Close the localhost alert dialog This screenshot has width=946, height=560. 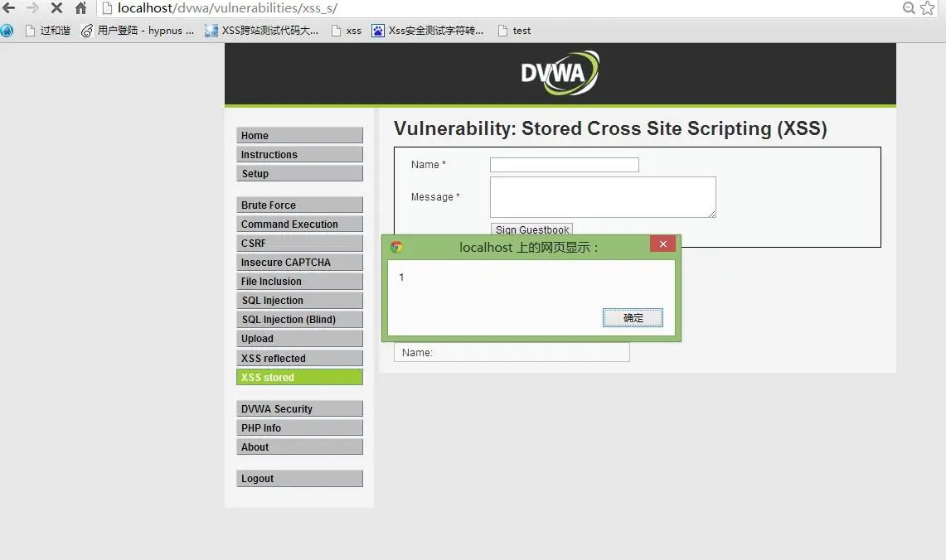[662, 244]
